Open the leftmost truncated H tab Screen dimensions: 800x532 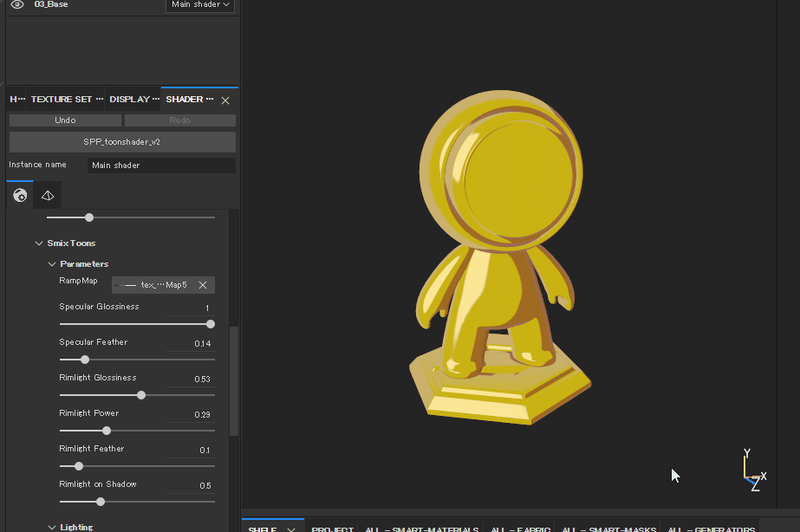(x=17, y=100)
